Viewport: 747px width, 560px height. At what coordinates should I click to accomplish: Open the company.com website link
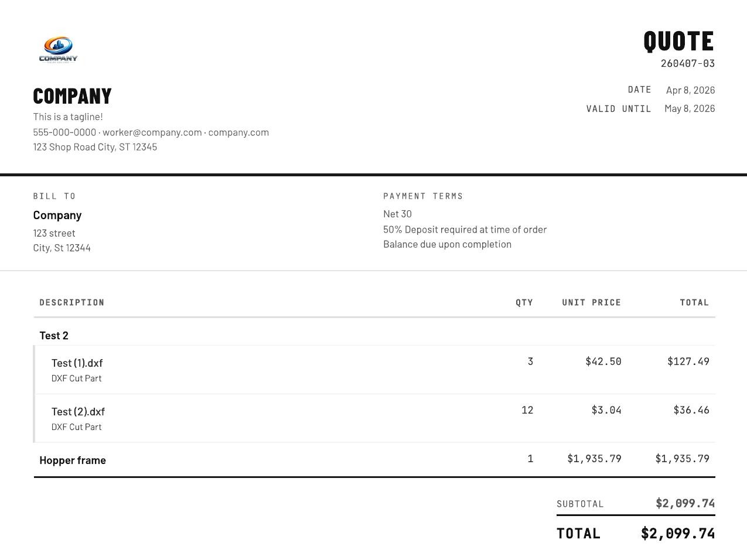tap(238, 132)
